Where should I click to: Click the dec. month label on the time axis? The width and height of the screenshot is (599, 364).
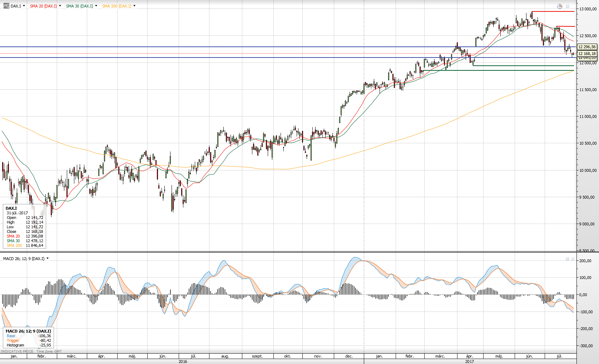(x=349, y=356)
